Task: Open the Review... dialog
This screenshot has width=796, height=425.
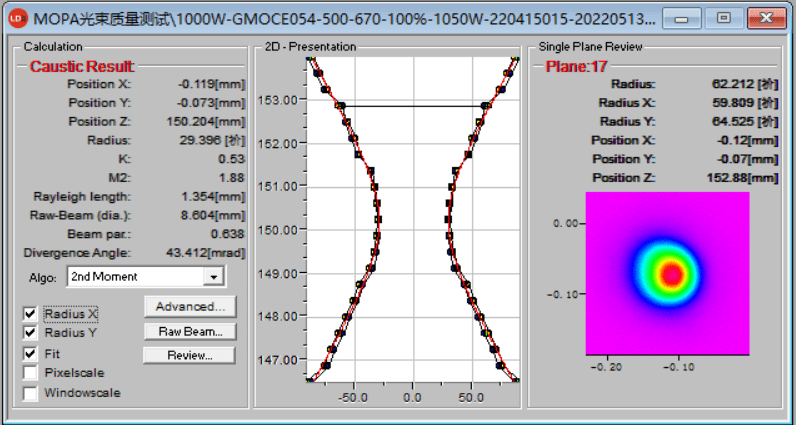Action: tap(190, 355)
